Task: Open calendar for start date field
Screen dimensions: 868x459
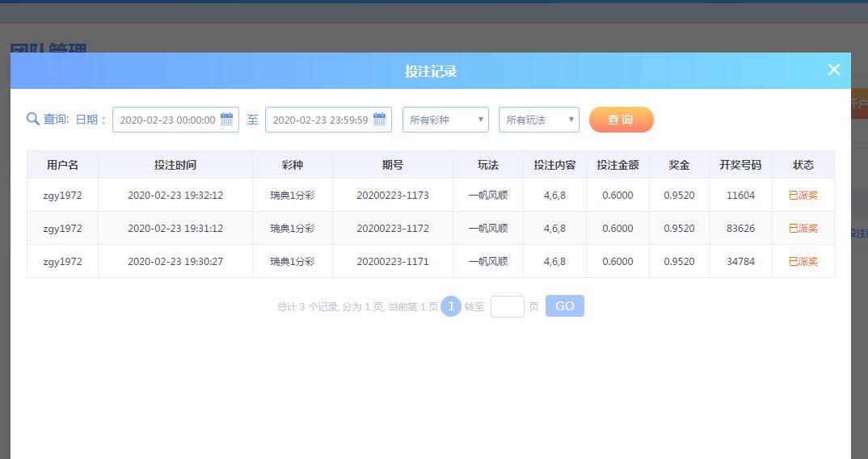Action: click(x=227, y=119)
